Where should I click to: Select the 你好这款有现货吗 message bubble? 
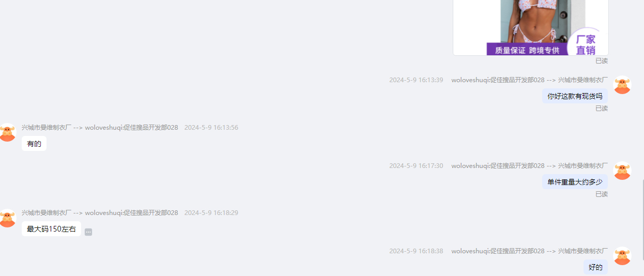point(575,96)
